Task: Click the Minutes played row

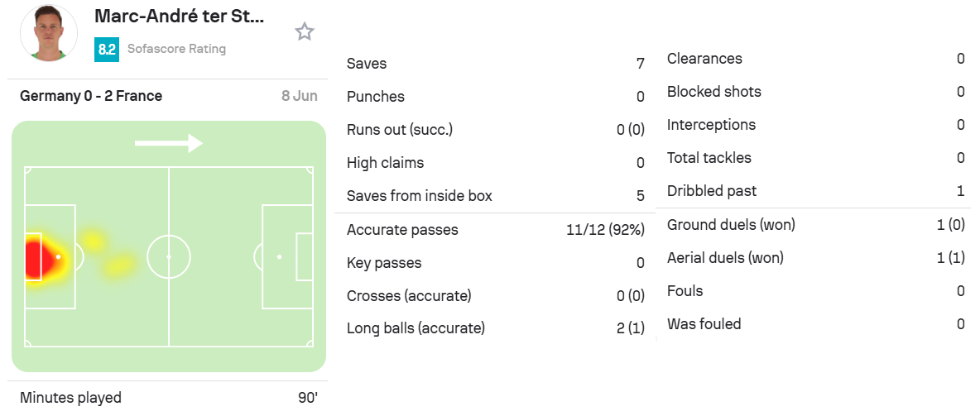Action: pyautogui.click(x=167, y=398)
